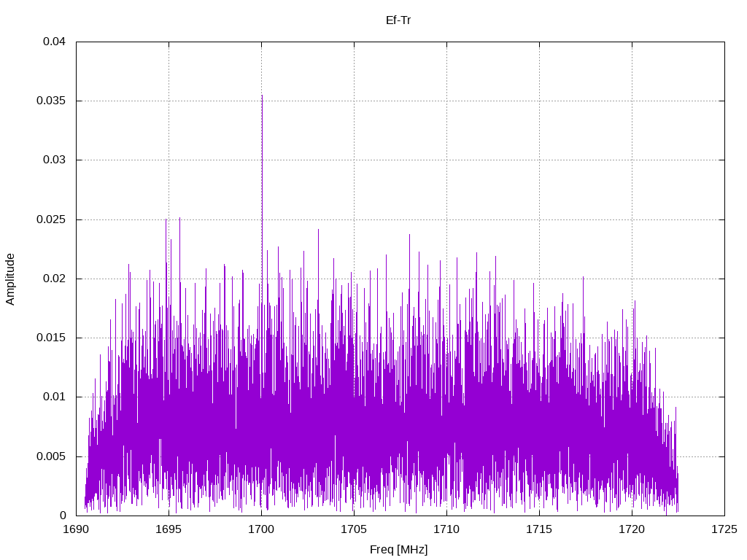Click the 1690 x-axis tick label

76,529
